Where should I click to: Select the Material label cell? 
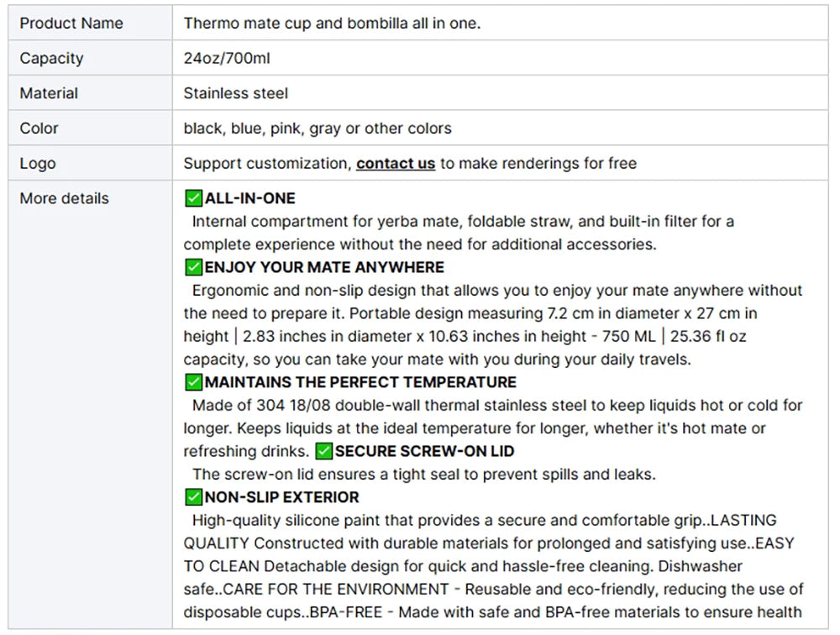(90, 93)
